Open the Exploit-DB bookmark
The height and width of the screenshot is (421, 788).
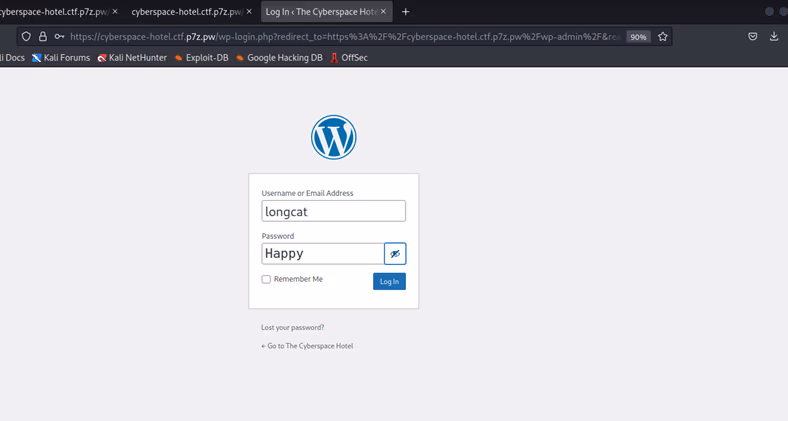(x=201, y=58)
